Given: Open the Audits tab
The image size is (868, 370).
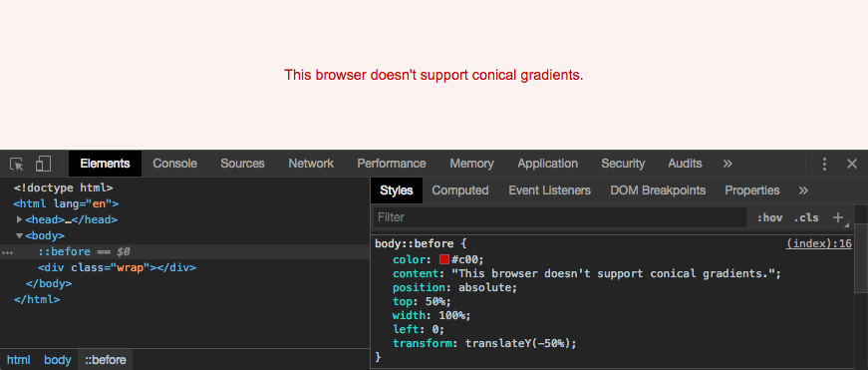Looking at the screenshot, I should [x=685, y=164].
